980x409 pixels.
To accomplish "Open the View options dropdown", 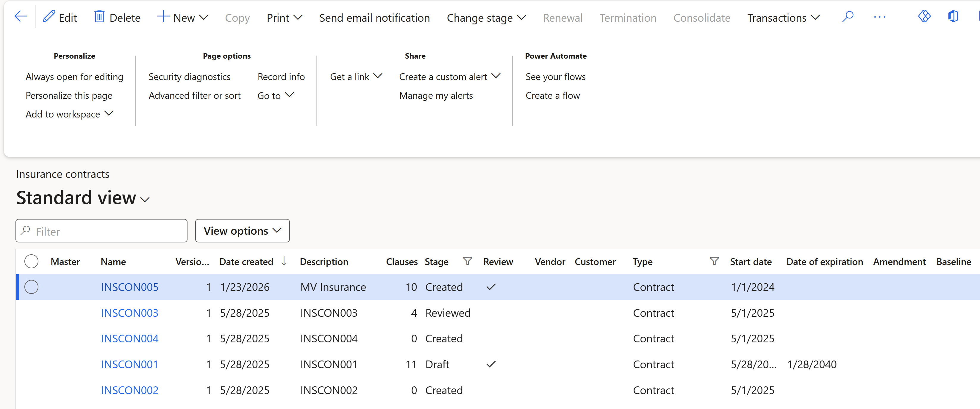I will pos(242,231).
